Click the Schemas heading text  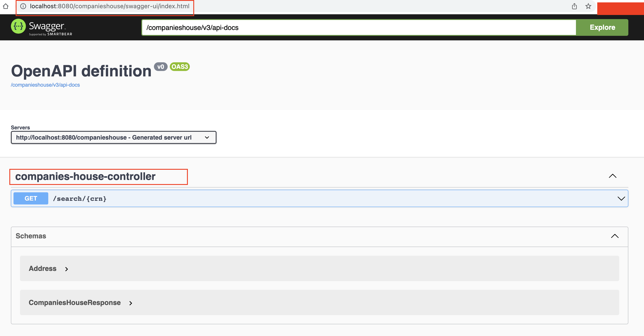31,236
